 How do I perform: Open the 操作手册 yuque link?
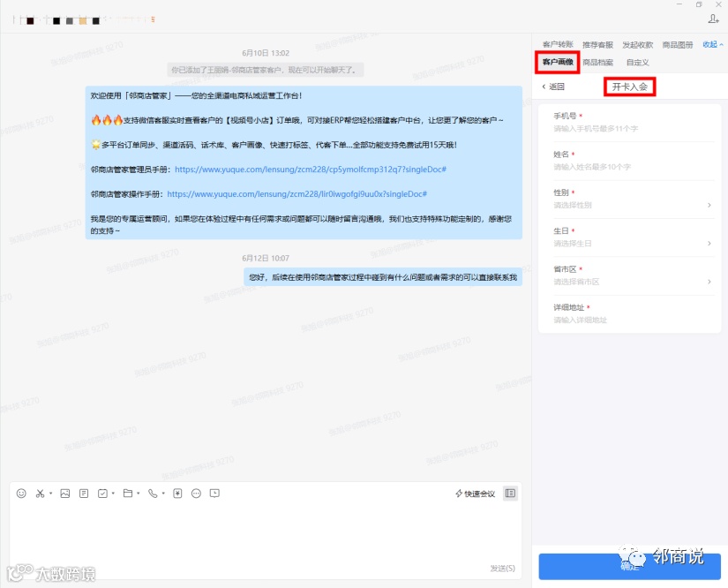pos(296,194)
